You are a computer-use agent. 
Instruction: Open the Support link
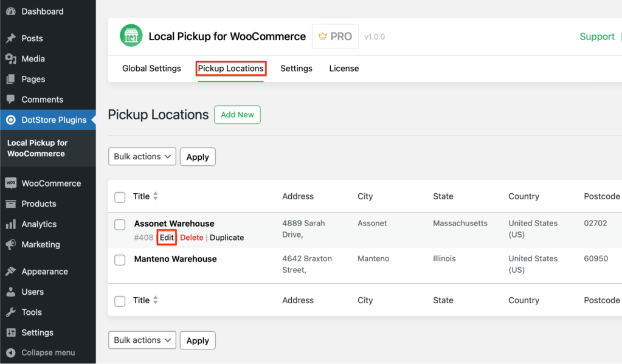tap(597, 36)
